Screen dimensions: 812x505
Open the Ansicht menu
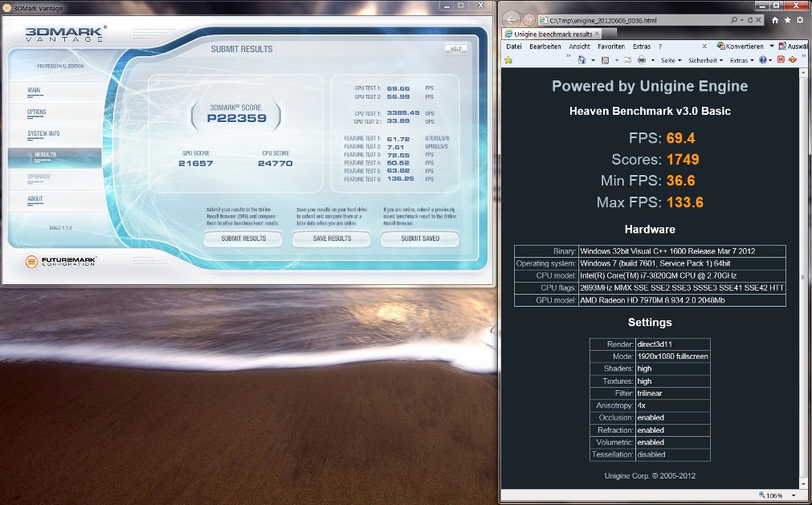tap(579, 47)
